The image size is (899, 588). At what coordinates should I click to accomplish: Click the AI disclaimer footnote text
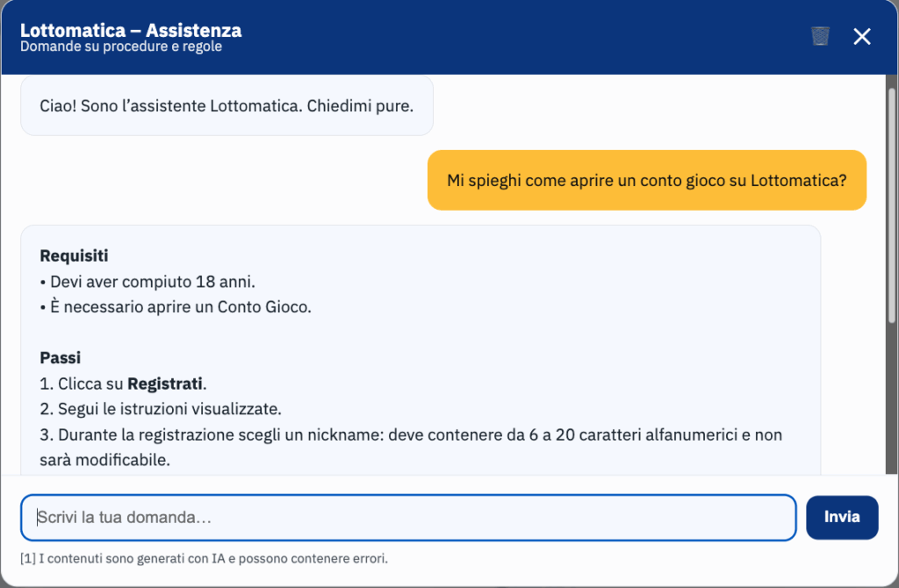(x=204, y=558)
